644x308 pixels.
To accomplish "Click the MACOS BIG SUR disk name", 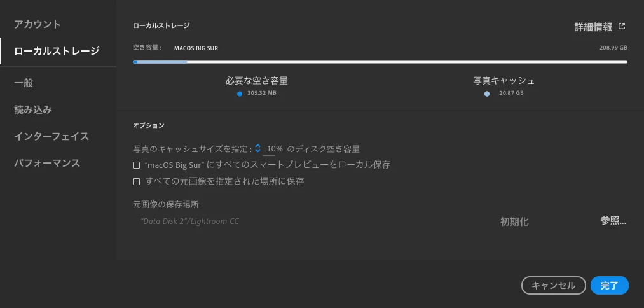I will pos(196,48).
